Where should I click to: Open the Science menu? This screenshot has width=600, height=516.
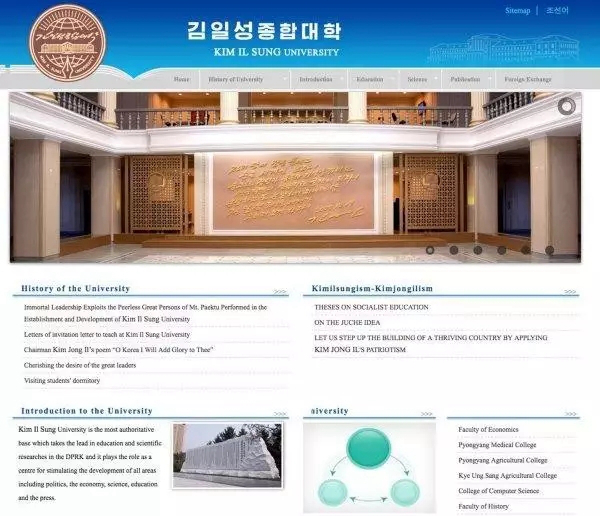(x=417, y=79)
